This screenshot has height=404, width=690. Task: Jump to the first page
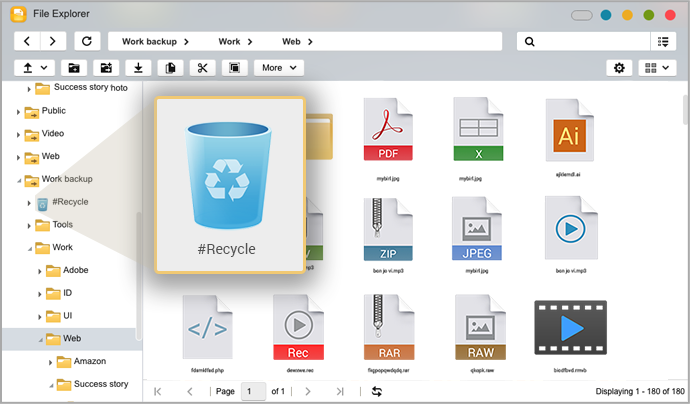click(158, 391)
